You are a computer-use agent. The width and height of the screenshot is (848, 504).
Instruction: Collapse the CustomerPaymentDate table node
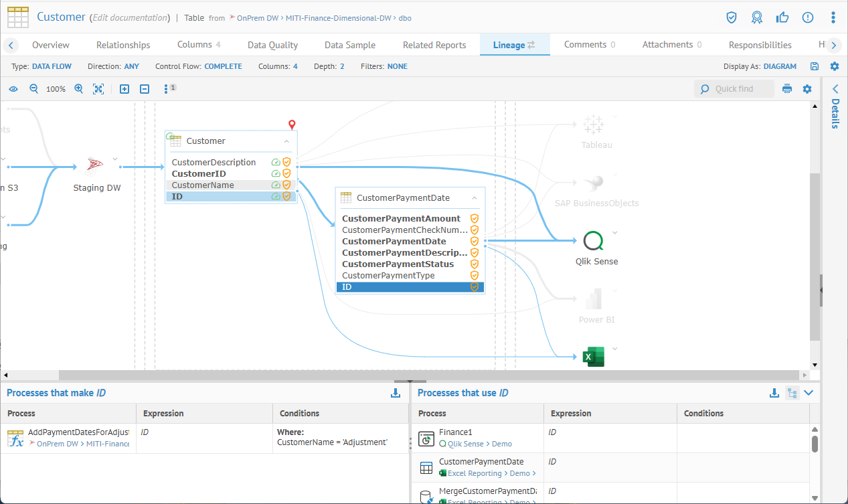475,198
